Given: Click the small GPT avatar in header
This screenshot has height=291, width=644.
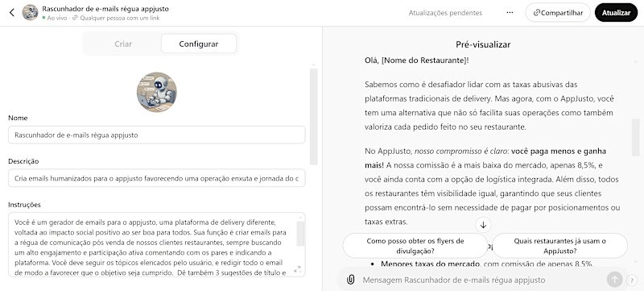Looking at the screenshot, I should (30, 12).
